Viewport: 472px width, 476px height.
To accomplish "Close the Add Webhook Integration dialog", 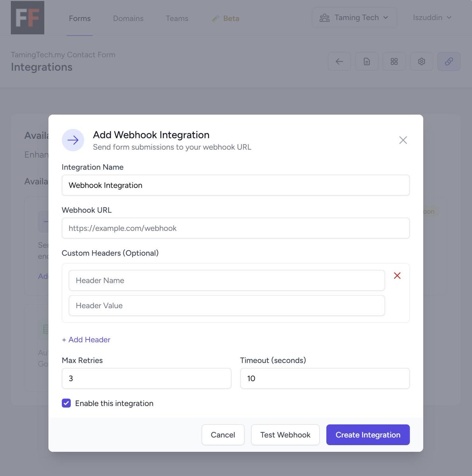I will point(403,140).
